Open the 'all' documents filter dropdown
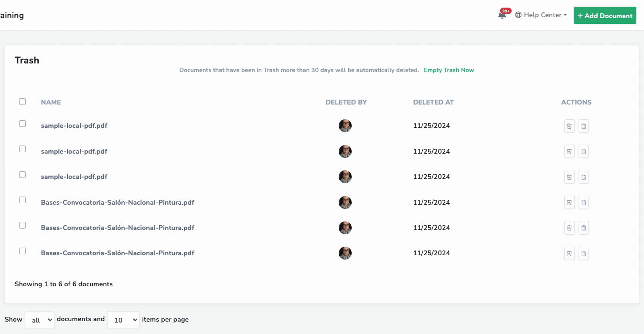The image size is (644, 334). pos(40,320)
